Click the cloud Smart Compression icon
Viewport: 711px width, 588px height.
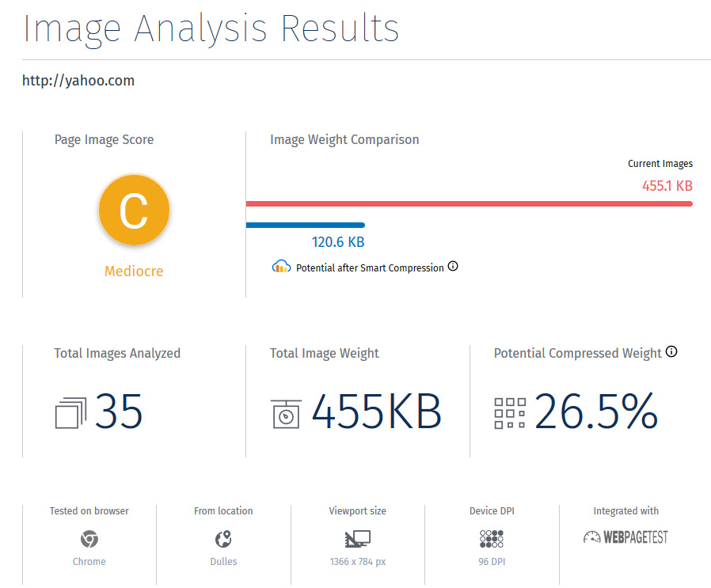click(x=281, y=267)
